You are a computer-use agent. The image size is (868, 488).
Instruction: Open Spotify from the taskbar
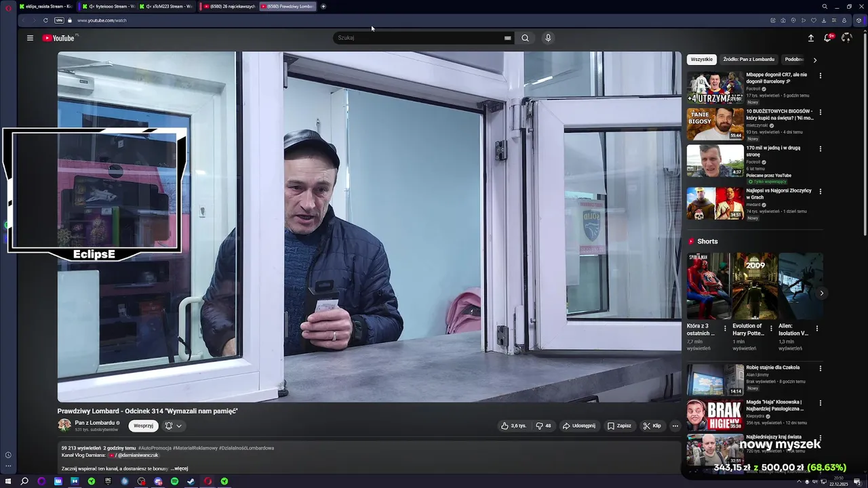(174, 481)
